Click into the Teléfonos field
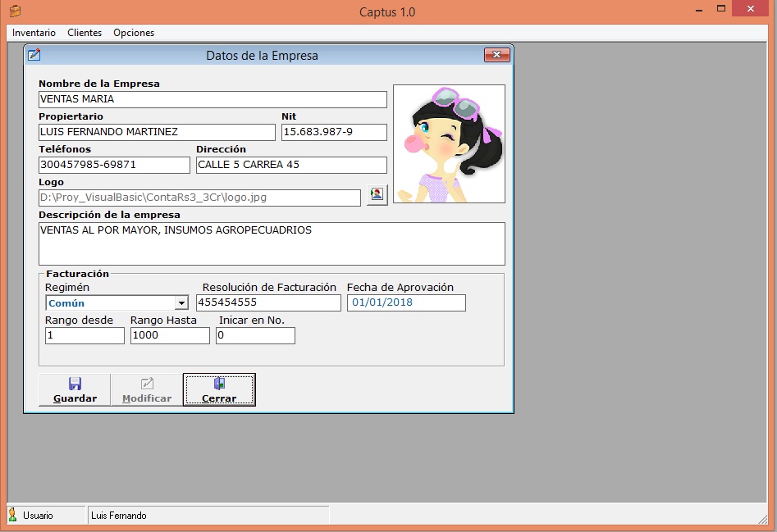Viewport: 777px width, 532px height. tap(114, 165)
